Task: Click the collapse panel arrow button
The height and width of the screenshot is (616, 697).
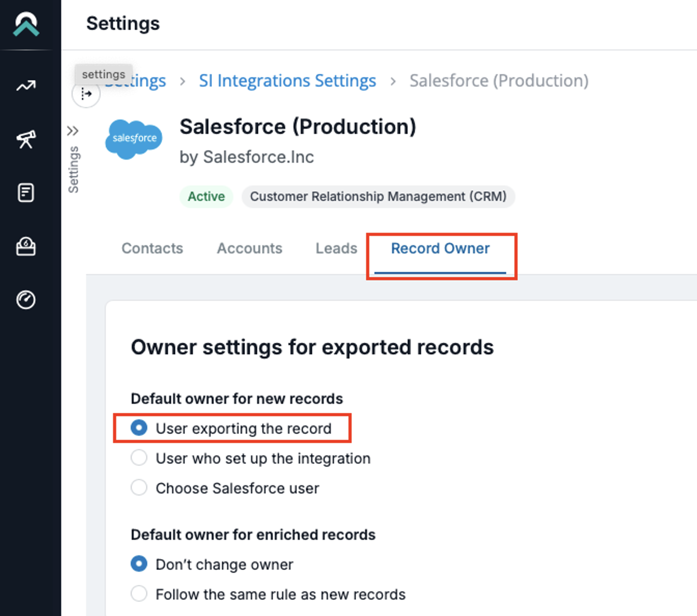Action: click(x=86, y=94)
